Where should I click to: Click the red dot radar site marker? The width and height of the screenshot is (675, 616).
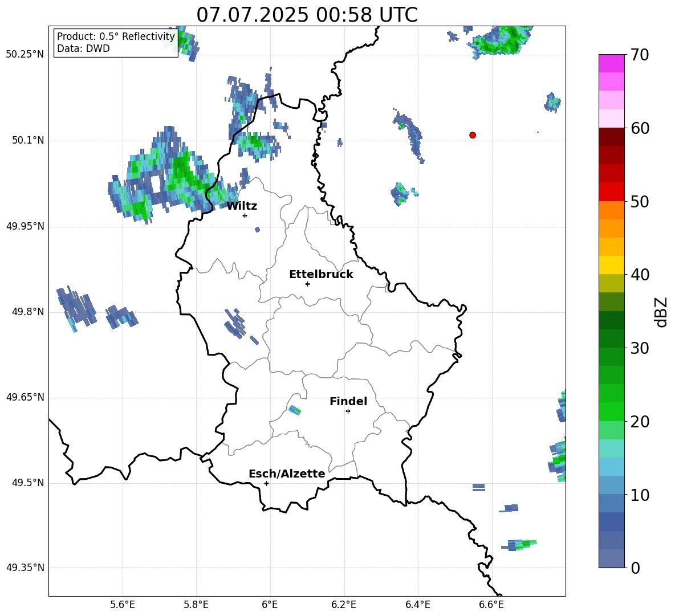tap(472, 135)
